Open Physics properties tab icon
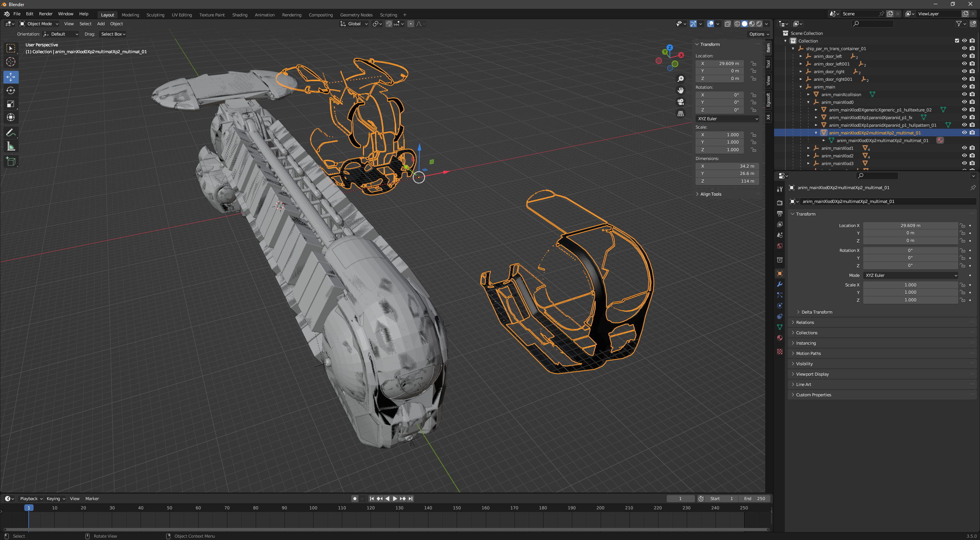 (779, 306)
